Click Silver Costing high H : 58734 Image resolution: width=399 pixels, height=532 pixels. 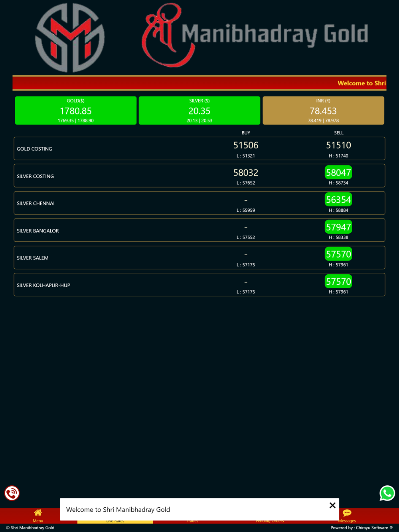(x=338, y=183)
